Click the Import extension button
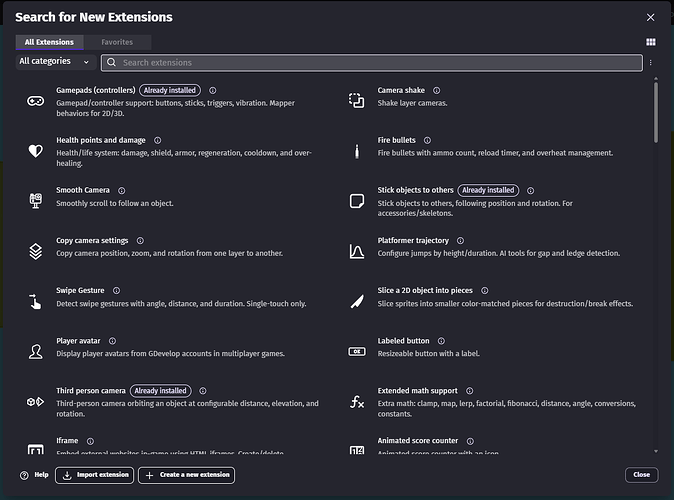This screenshot has height=500, width=674. pos(94,475)
